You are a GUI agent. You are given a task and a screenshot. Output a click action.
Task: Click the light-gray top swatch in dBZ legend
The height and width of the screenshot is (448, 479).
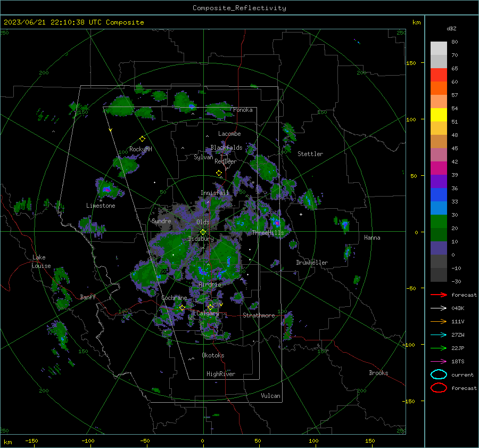tap(439, 48)
